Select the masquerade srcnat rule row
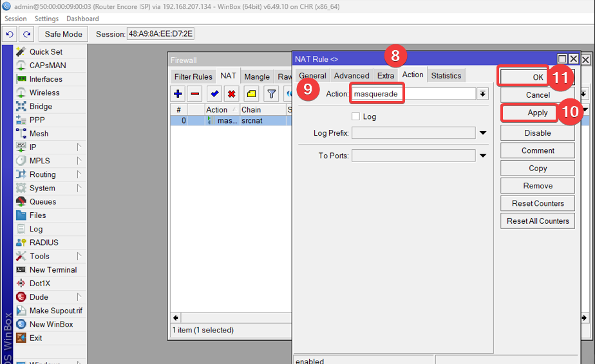The width and height of the screenshot is (595, 364). click(229, 121)
